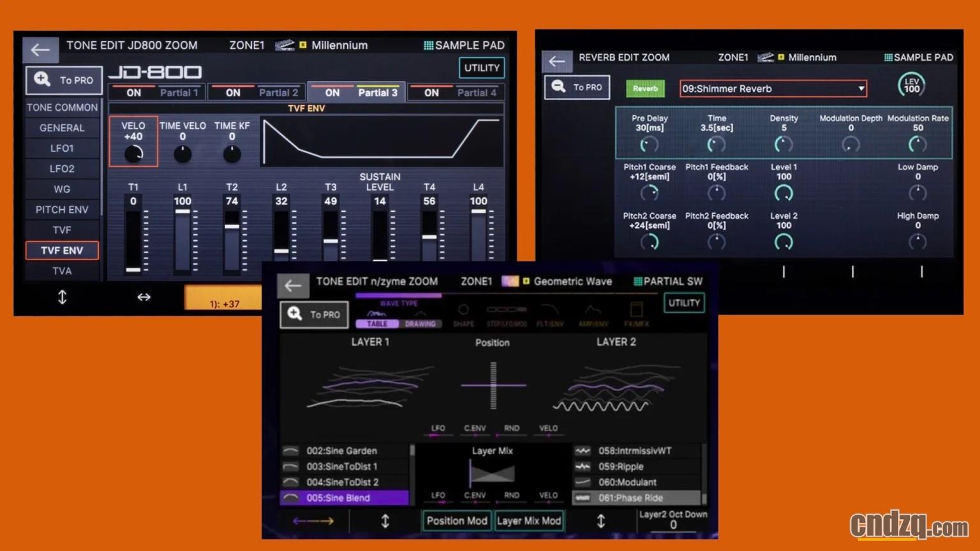The image size is (980, 551).
Task: Click the LEV 100 level knob
Action: (912, 85)
